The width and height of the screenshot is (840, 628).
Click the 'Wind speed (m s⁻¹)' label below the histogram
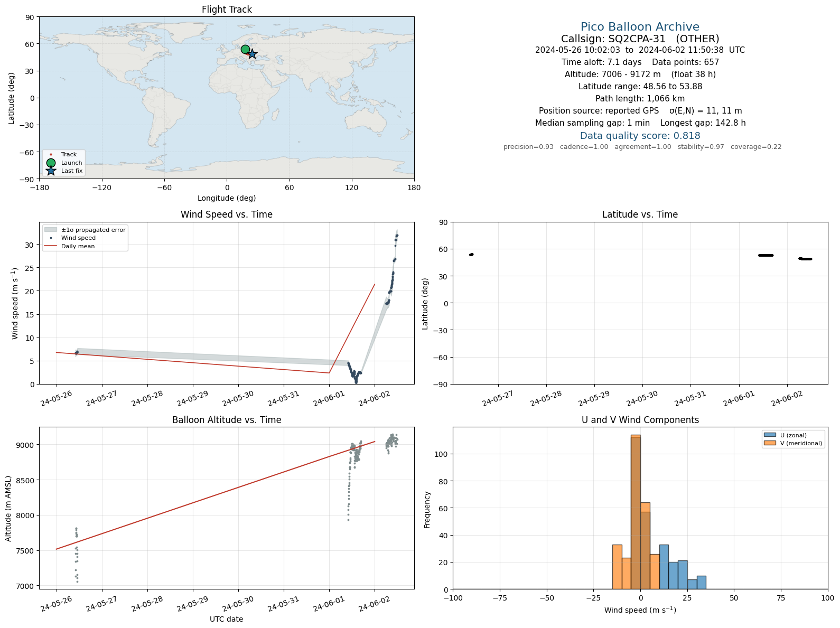tap(640, 610)
